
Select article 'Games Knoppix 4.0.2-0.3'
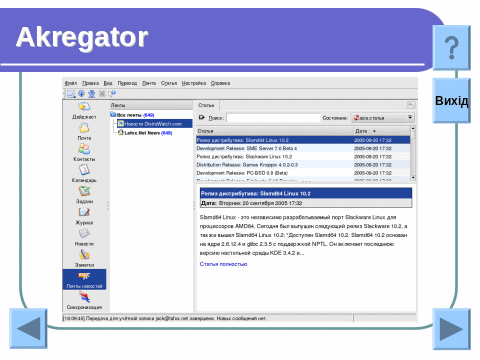(x=303, y=165)
